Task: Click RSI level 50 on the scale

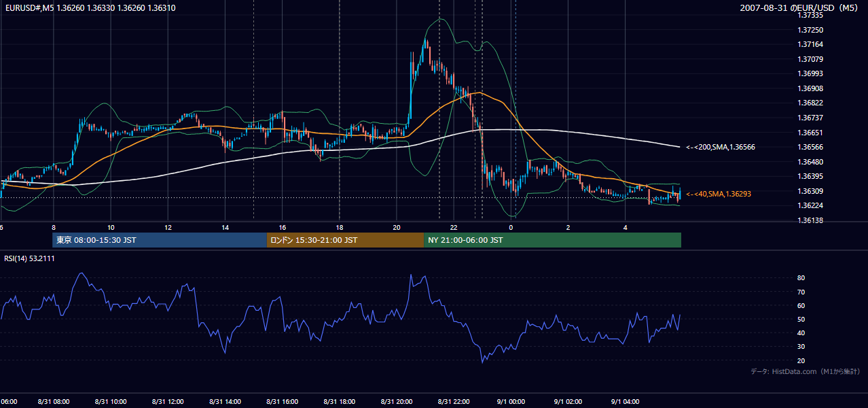Action: (x=801, y=319)
